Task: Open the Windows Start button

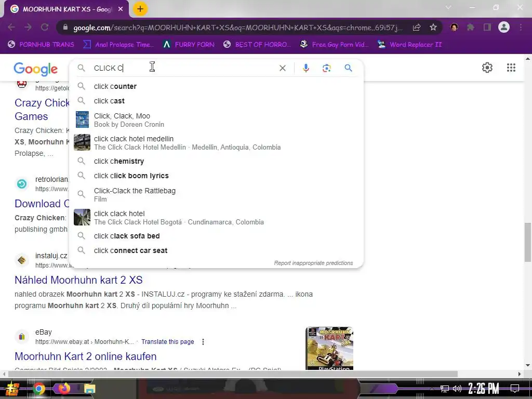Action: pyautogui.click(x=12, y=389)
